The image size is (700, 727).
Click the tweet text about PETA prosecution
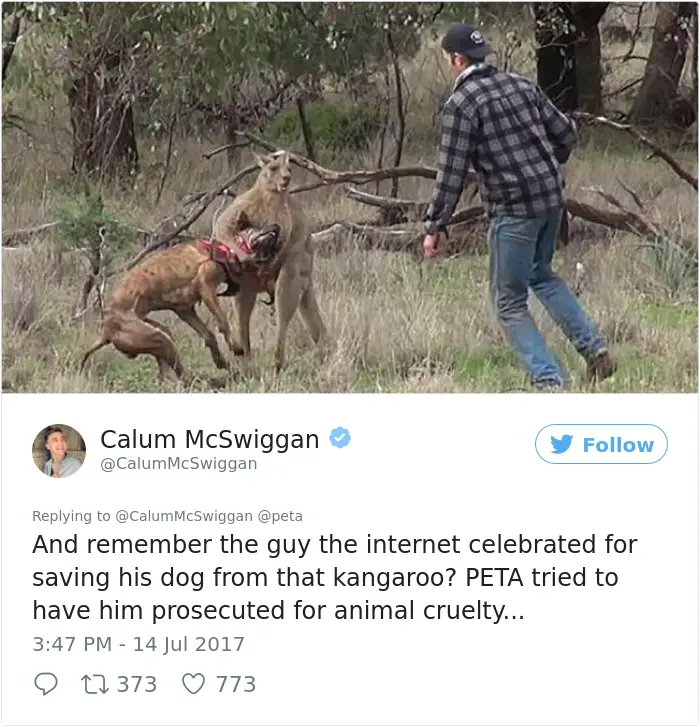[335, 577]
